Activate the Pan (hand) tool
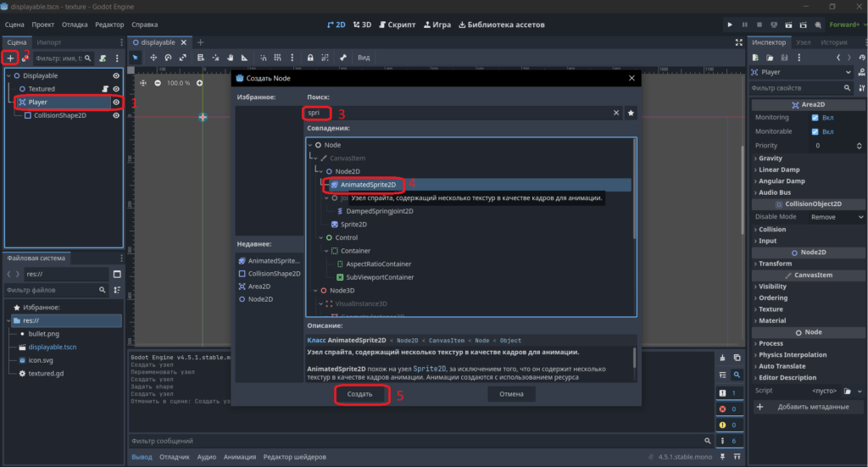 click(x=230, y=58)
